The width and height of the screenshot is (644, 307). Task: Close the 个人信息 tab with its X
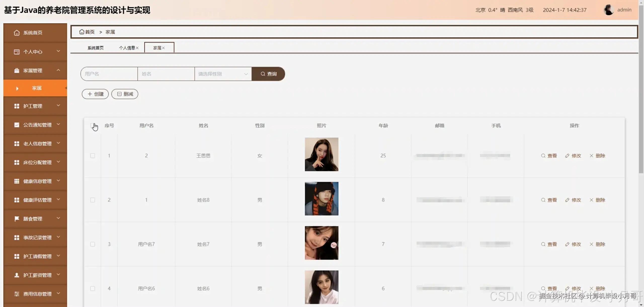[x=137, y=48]
